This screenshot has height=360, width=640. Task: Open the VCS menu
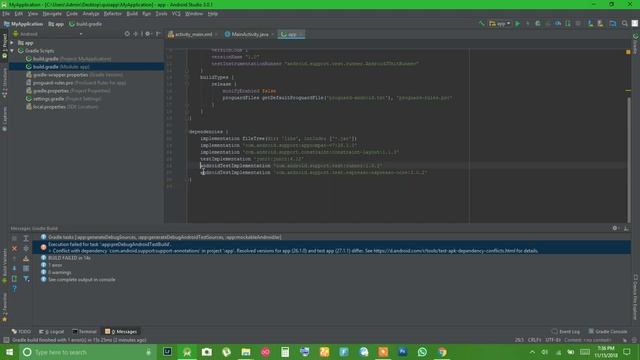(x=176, y=14)
